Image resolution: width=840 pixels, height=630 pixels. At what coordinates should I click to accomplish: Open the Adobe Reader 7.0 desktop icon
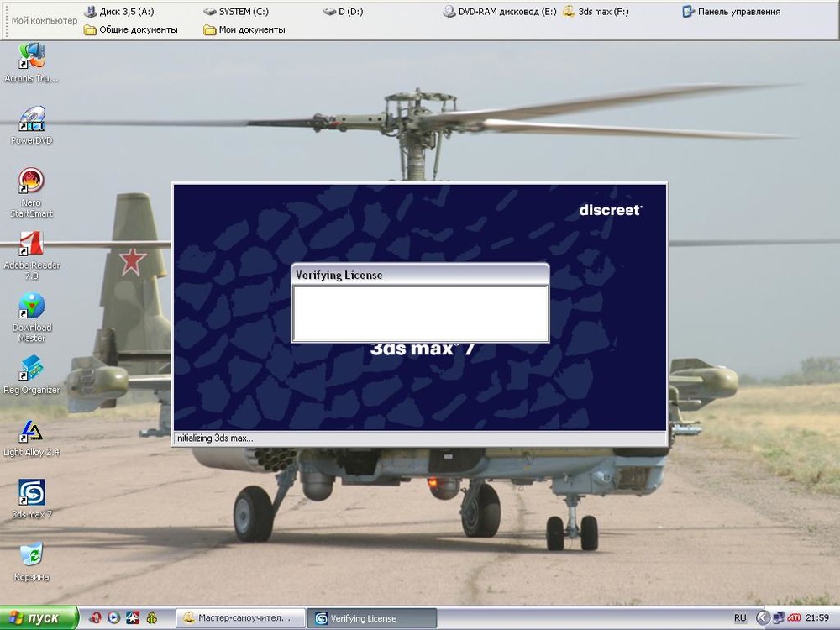(31, 255)
